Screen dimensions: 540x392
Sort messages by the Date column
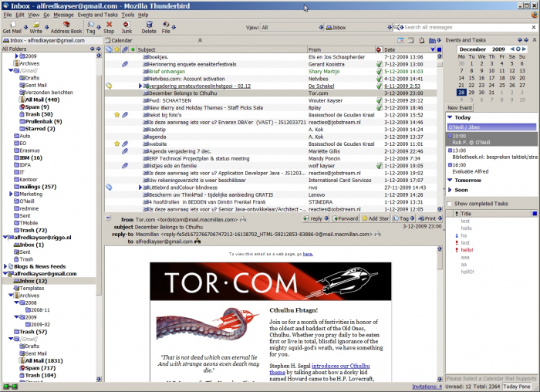coord(409,49)
